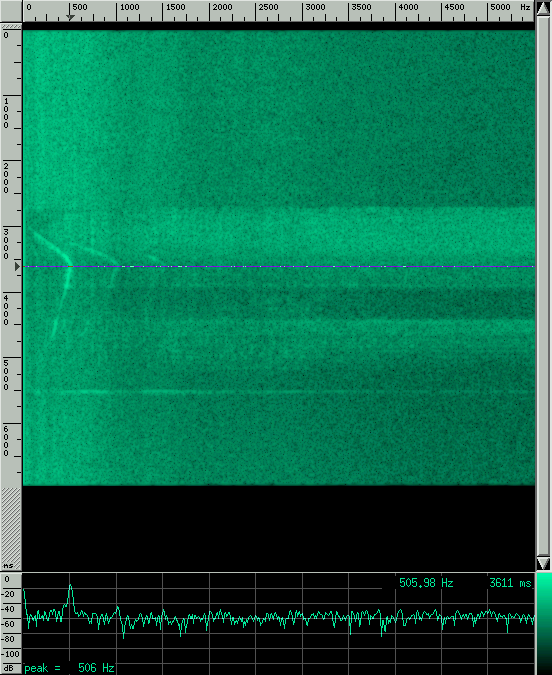
Task: Click the frequency marker triangle near 500 Hz
Action: coord(70,18)
